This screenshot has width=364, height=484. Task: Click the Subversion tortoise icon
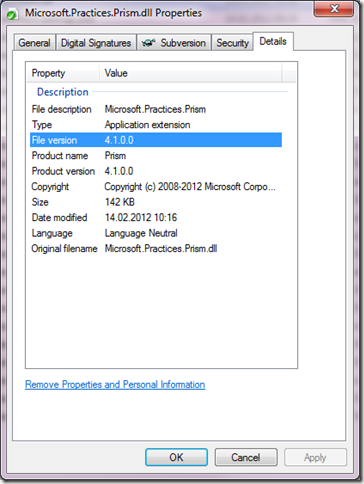pyautogui.click(x=149, y=43)
